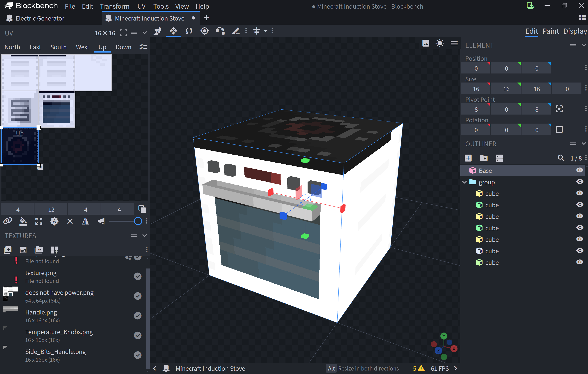Toggle visibility of the group folder
Image resolution: width=588 pixels, height=374 pixels.
[580, 181]
